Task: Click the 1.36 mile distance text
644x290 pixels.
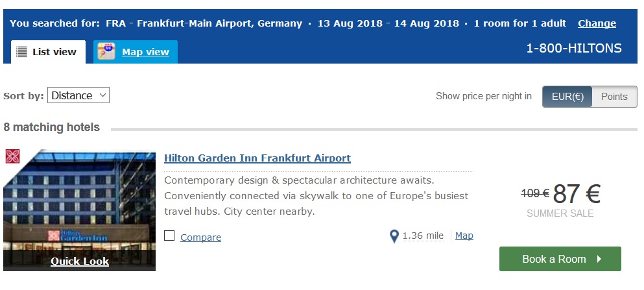Action: 423,236
